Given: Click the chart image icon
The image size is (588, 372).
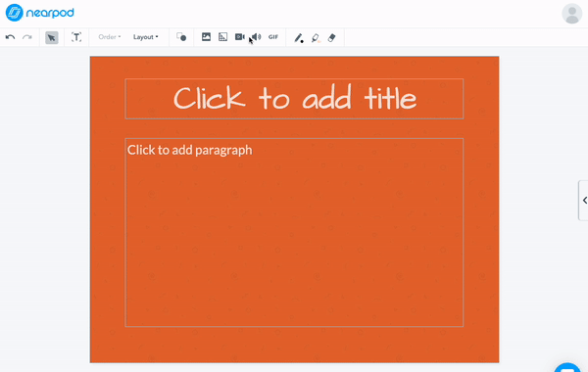Looking at the screenshot, I should [222, 37].
